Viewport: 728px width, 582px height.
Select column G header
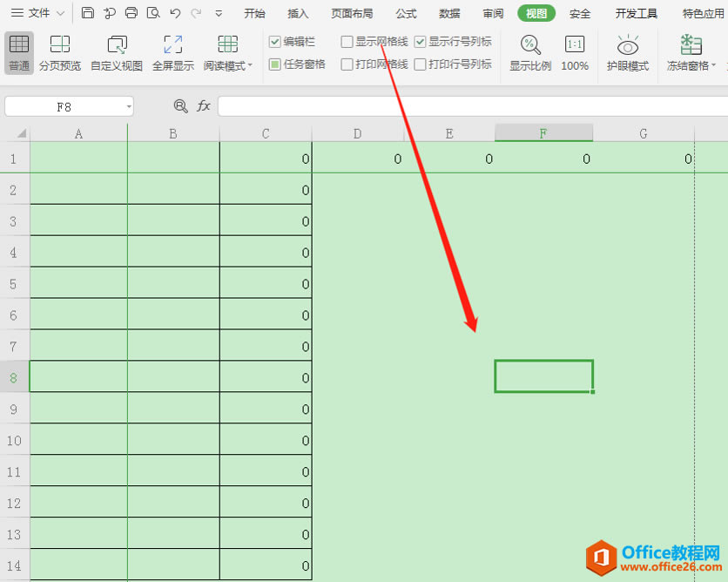[x=644, y=134]
